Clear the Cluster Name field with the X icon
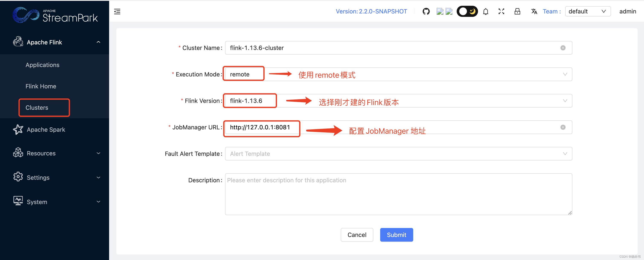The width and height of the screenshot is (644, 260). pyautogui.click(x=563, y=48)
